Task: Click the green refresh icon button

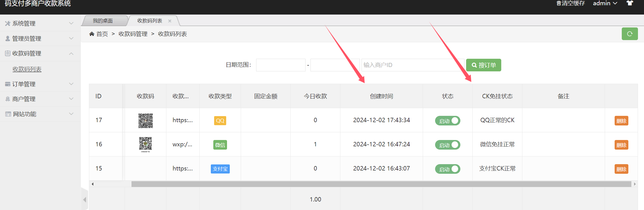Action: (x=629, y=34)
